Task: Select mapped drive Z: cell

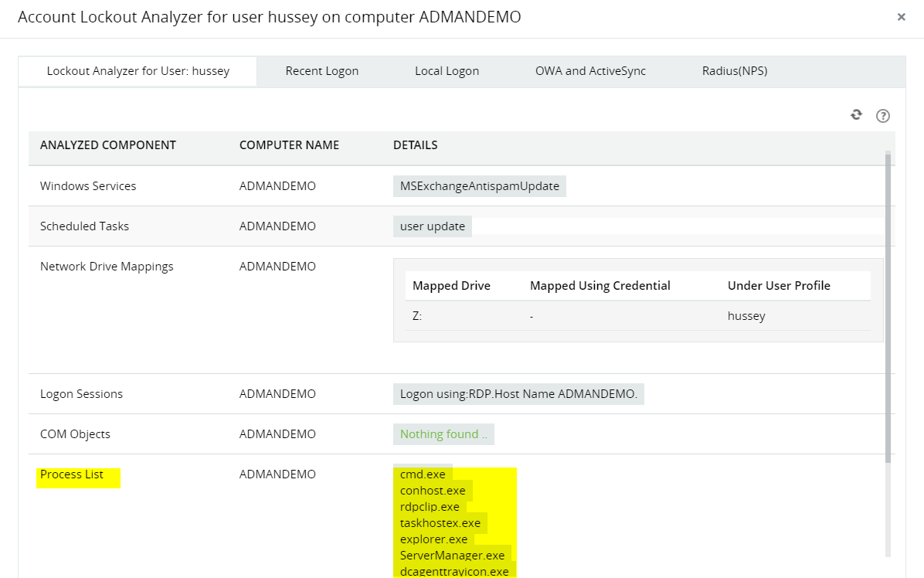Action: [417, 316]
